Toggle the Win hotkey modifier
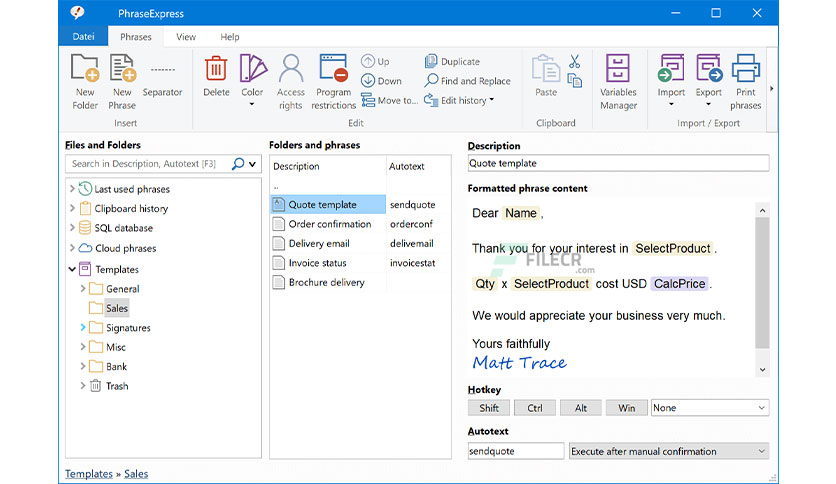This screenshot has height=484, width=836. (x=626, y=408)
